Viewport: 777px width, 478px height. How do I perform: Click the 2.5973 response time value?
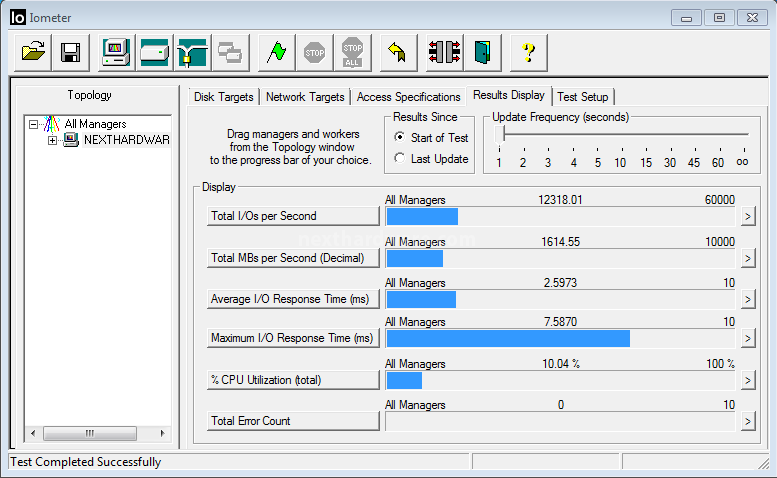[560, 283]
